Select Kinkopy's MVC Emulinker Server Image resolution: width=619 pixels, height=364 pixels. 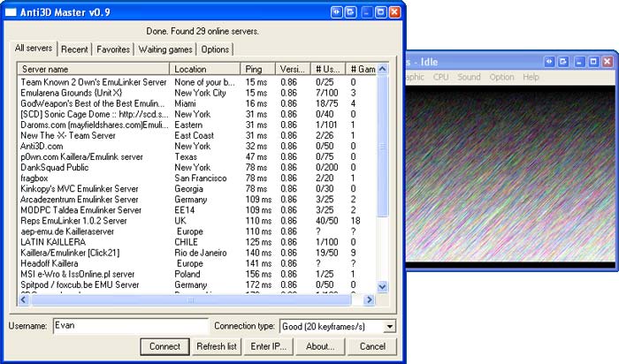197,188
